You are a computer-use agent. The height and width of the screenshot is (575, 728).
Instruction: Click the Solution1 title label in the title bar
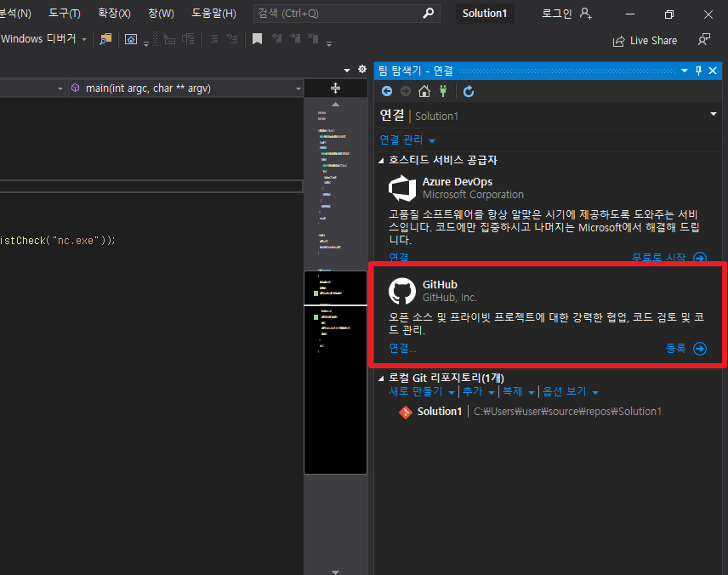coord(485,14)
